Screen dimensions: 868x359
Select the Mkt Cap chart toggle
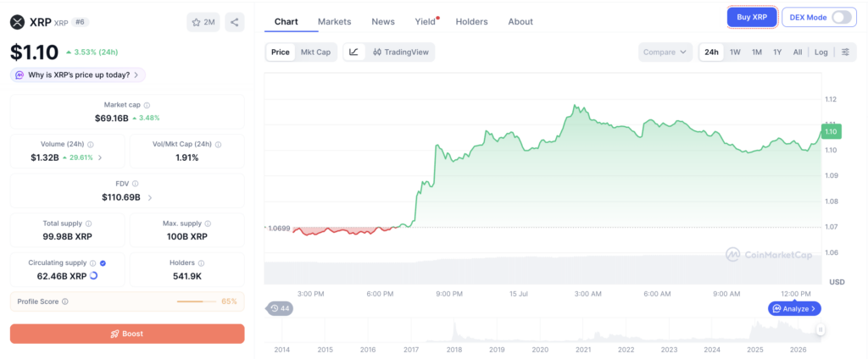pyautogui.click(x=315, y=52)
